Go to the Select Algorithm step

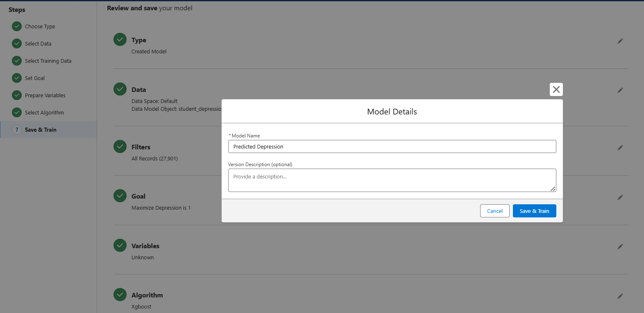44,113
